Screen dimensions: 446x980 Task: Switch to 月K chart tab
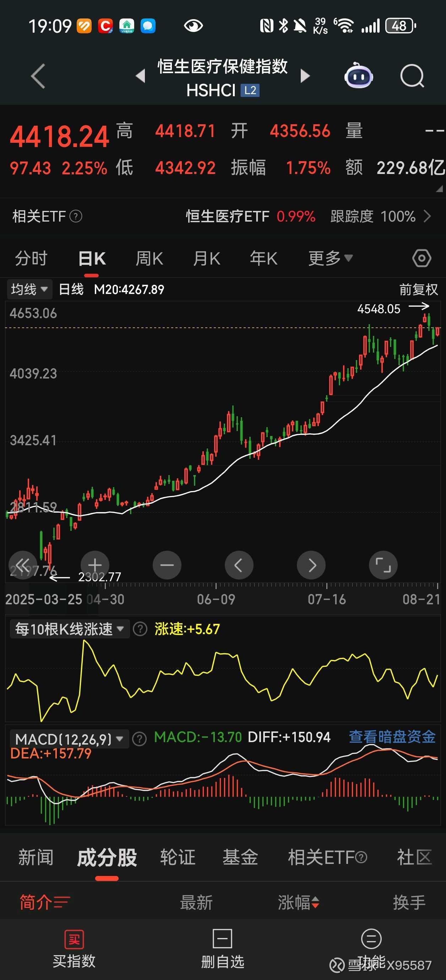pos(206,259)
